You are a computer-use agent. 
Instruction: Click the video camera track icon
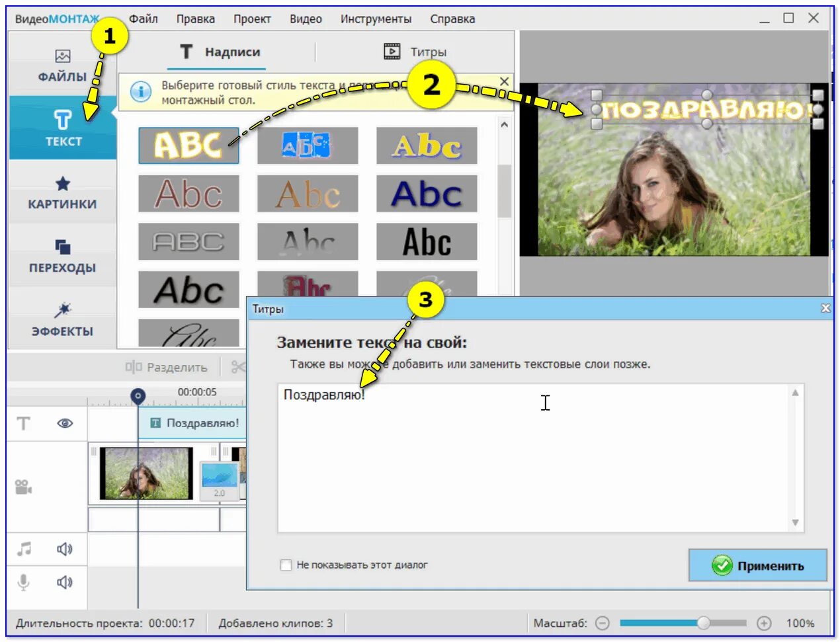23,487
